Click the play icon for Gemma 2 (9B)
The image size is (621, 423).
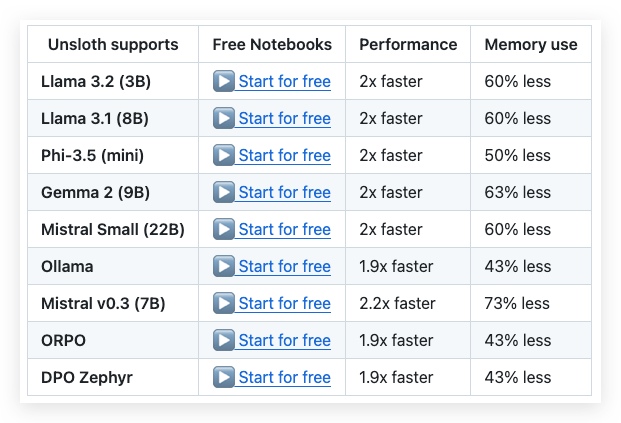[224, 192]
